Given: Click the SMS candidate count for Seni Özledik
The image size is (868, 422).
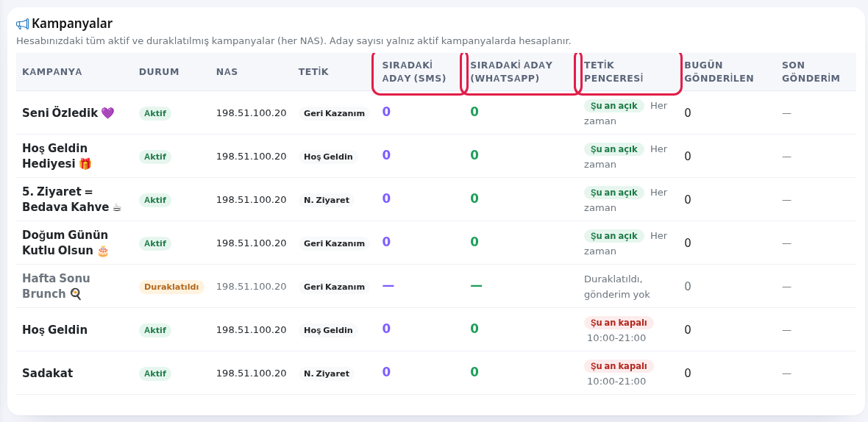Looking at the screenshot, I should coord(386,112).
